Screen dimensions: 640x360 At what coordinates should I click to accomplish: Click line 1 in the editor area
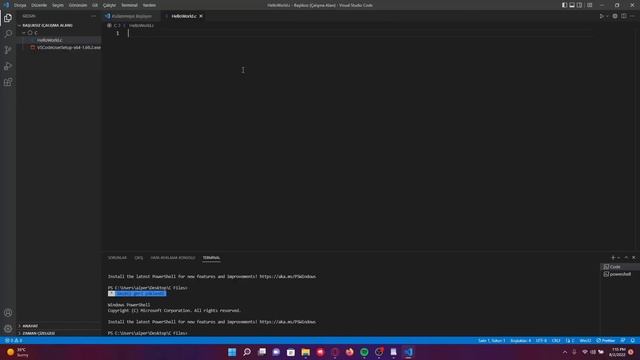pyautogui.click(x=359, y=33)
